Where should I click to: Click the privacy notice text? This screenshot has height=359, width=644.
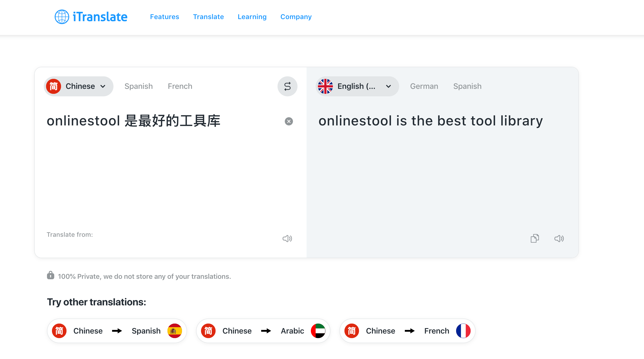tap(144, 276)
